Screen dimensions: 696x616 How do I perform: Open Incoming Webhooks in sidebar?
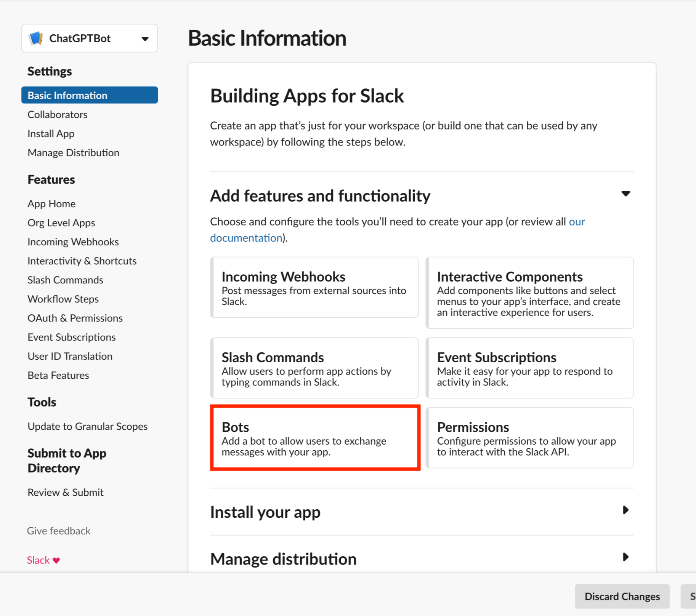point(73,242)
